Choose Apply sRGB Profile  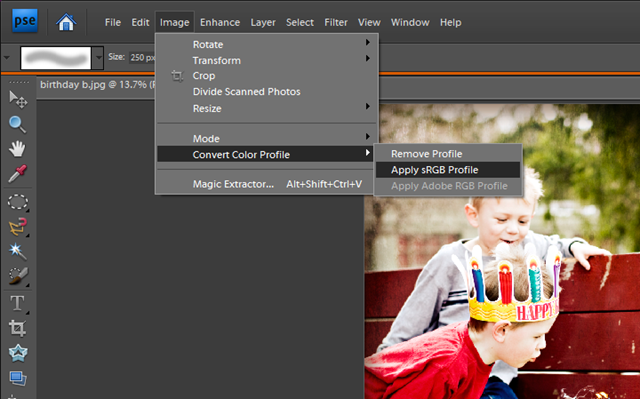448,170
